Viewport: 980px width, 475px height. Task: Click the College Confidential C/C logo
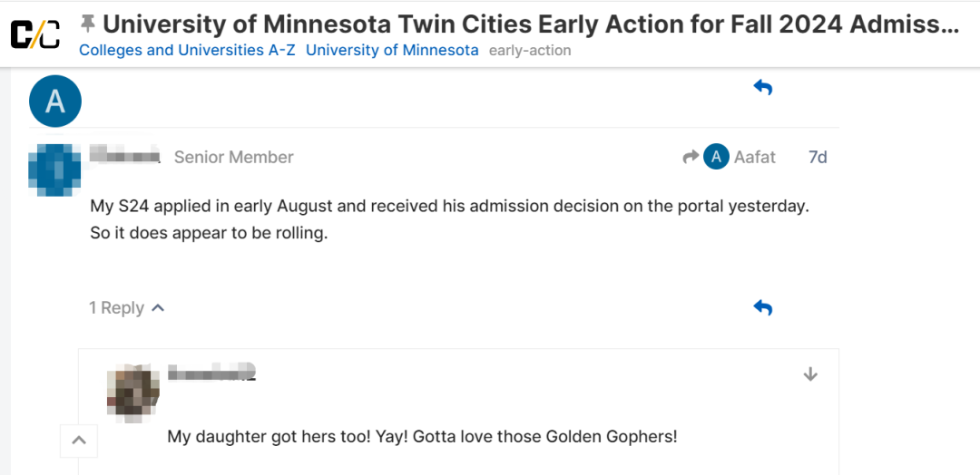tap(35, 34)
